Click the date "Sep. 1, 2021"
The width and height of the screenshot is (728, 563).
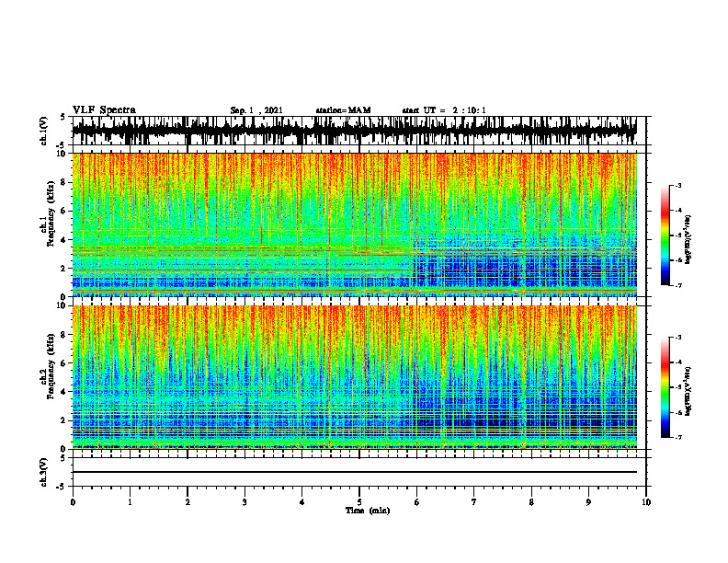256,110
